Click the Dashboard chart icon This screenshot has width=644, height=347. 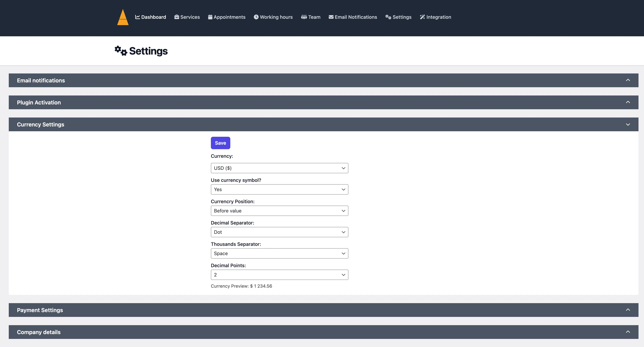[x=137, y=17]
